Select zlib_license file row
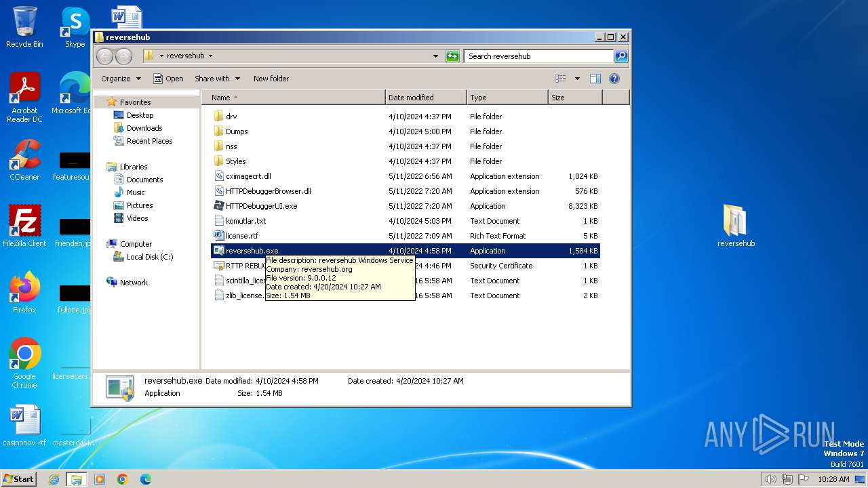Screen dimensions: 868x488 click(406, 296)
